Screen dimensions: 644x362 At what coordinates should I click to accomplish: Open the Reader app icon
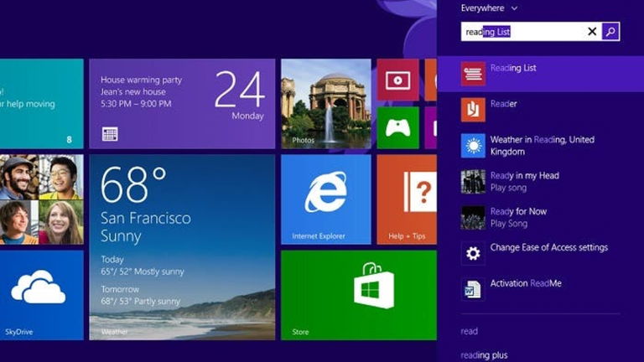(x=473, y=110)
